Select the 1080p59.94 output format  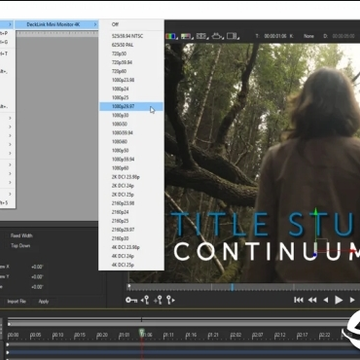pos(131,159)
